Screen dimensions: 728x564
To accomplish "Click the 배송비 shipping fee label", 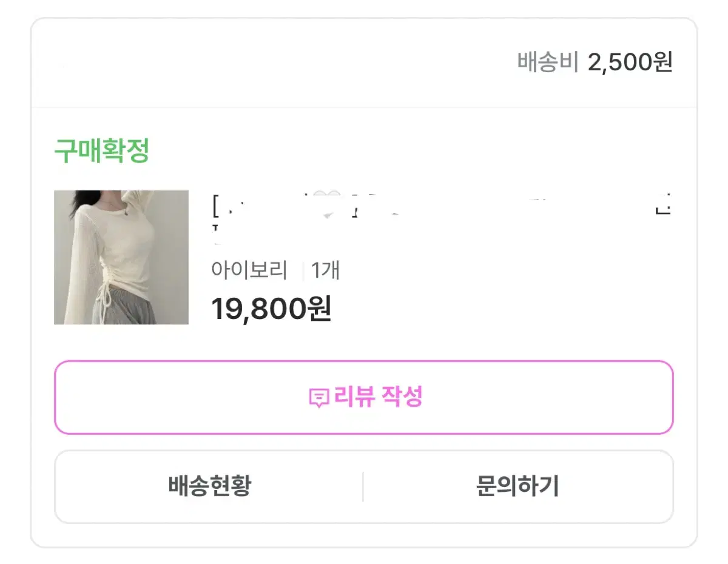I will 548,62.
